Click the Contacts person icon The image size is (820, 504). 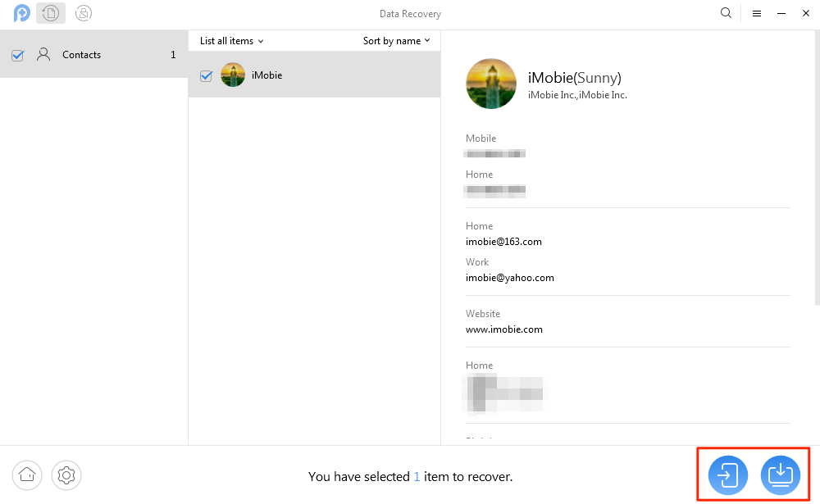pyautogui.click(x=43, y=54)
